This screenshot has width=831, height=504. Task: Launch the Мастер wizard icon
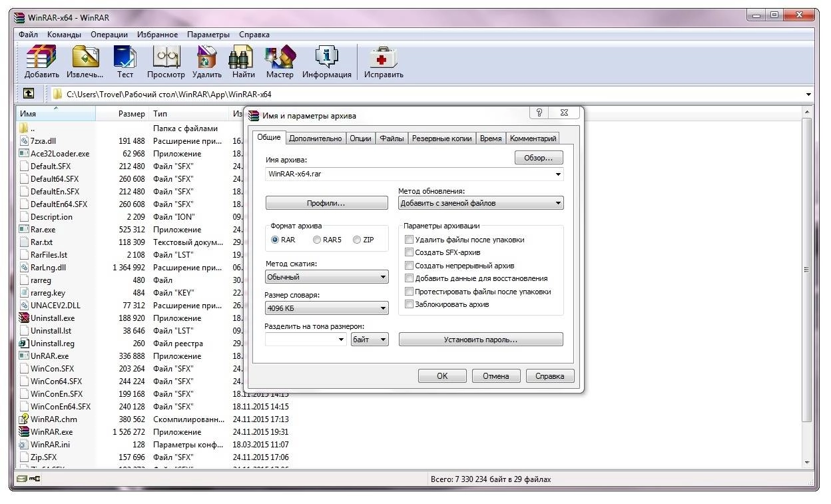coord(280,57)
